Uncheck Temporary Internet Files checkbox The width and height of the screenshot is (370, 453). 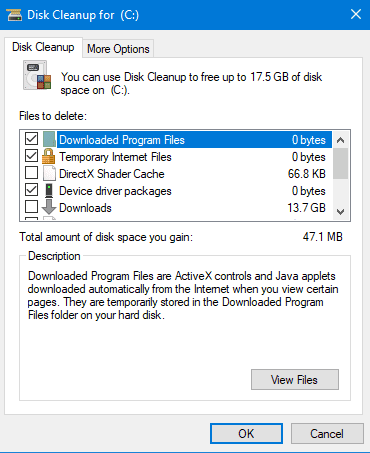[31, 156]
